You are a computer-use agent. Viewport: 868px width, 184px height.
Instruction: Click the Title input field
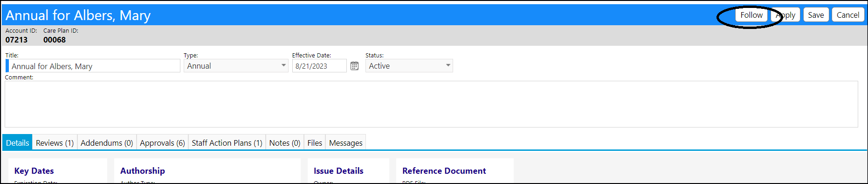pyautogui.click(x=93, y=66)
